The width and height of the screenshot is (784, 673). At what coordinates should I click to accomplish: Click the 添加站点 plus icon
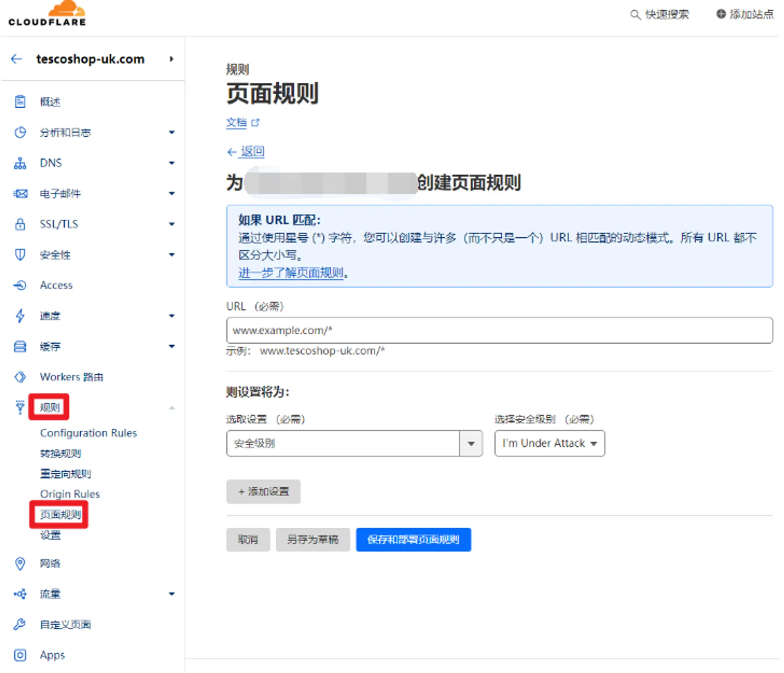point(721,14)
